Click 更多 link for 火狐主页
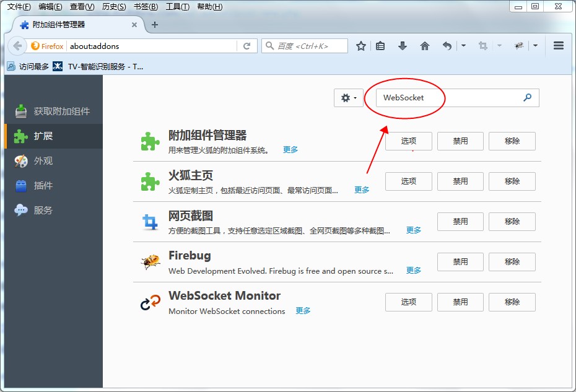The width and height of the screenshot is (576, 392). click(362, 190)
